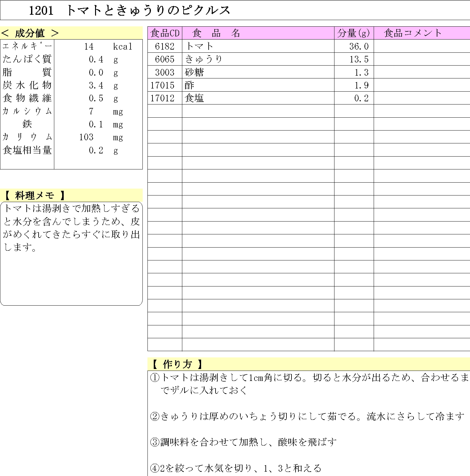Image resolution: width=470 pixels, height=476 pixels.
Task: Click the 食品コメント column header
Action: [x=413, y=33]
